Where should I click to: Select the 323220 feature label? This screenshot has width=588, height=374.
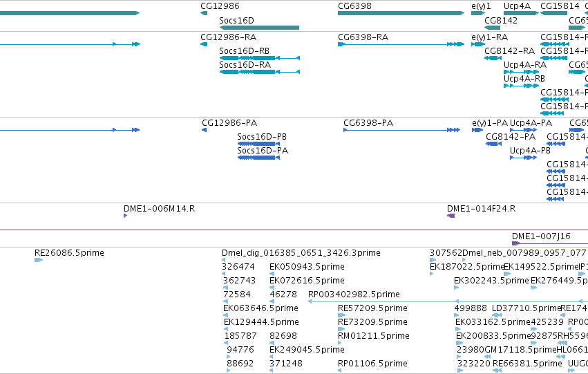(x=473, y=364)
